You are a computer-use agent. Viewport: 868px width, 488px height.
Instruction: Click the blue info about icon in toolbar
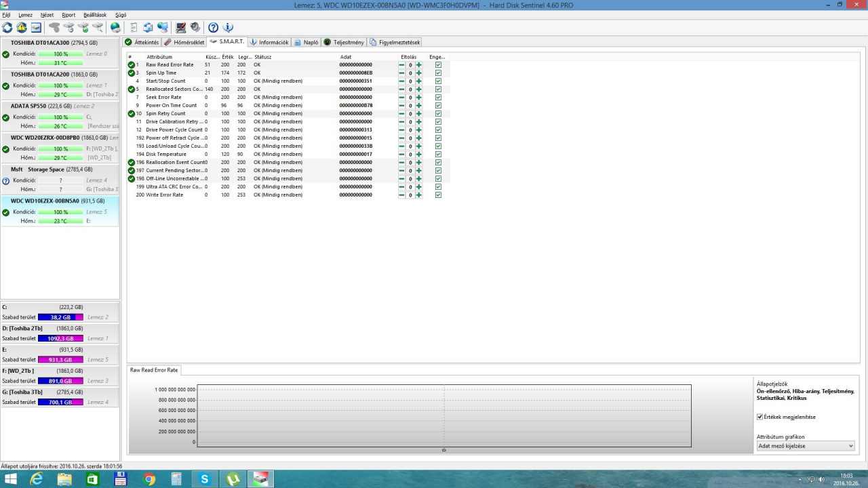(x=228, y=28)
